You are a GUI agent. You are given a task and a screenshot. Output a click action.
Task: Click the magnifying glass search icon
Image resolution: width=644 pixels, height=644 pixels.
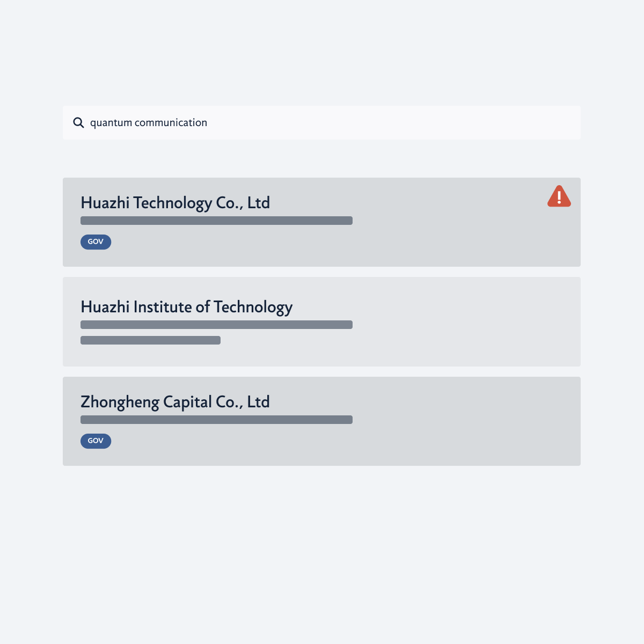click(78, 123)
